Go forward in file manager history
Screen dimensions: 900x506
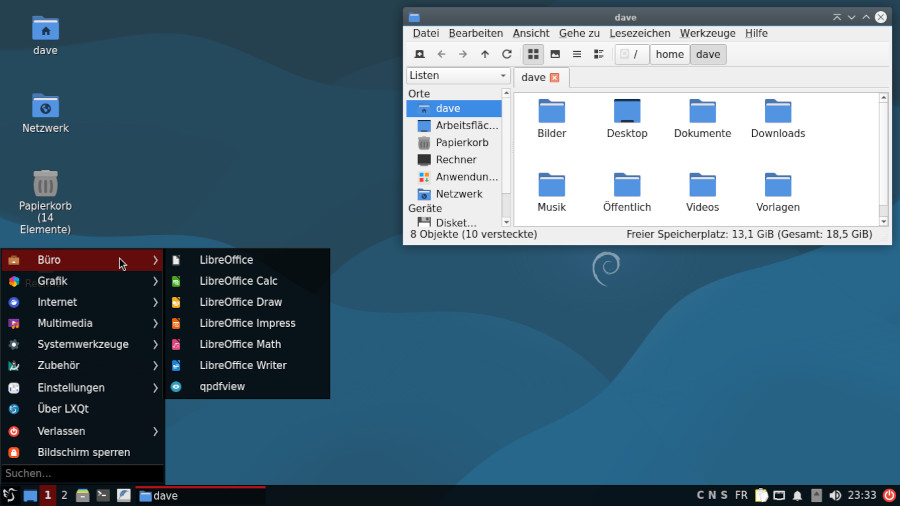pyautogui.click(x=463, y=55)
